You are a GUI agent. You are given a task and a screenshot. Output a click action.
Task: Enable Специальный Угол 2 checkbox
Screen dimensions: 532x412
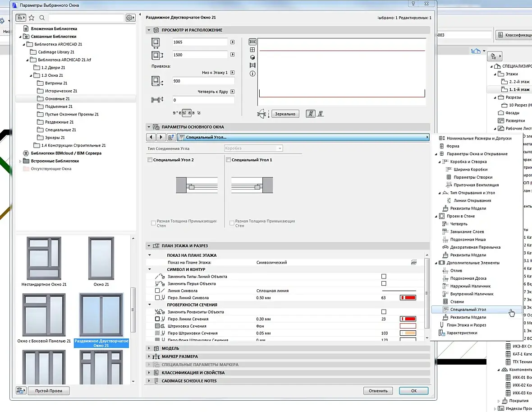(x=150, y=160)
